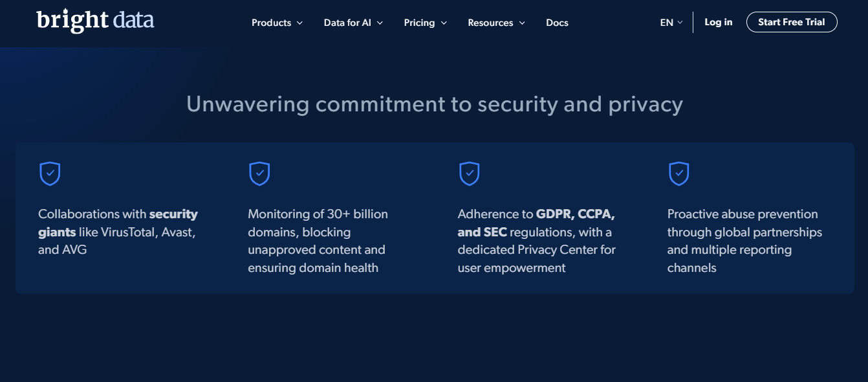This screenshot has width=868, height=382.
Task: Open the Data for AI menu
Action: point(353,23)
